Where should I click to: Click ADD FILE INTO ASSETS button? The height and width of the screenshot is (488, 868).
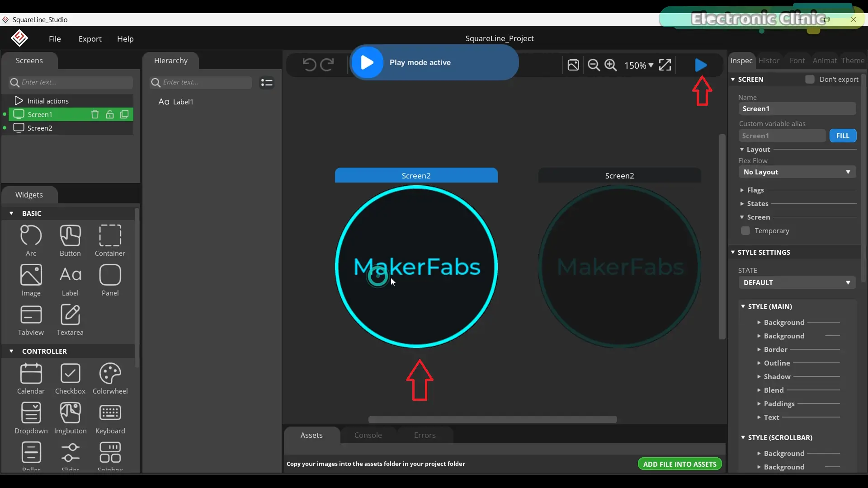click(x=679, y=464)
